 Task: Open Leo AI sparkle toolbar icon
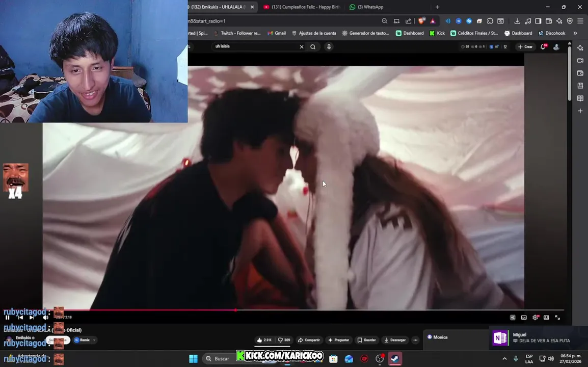point(559,21)
